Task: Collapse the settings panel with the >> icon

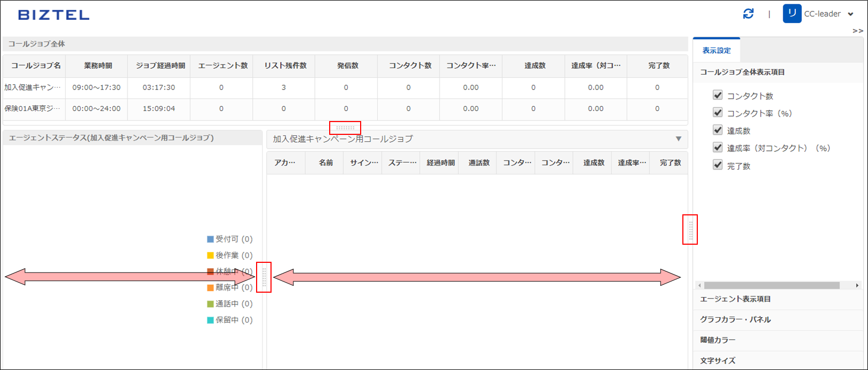Action: [x=857, y=31]
